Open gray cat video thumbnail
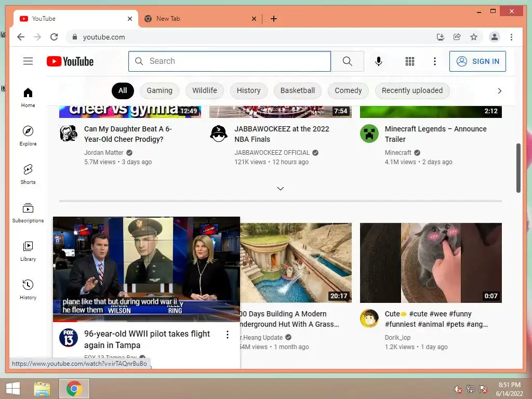Viewport: 532px width, 399px height. 431,262
